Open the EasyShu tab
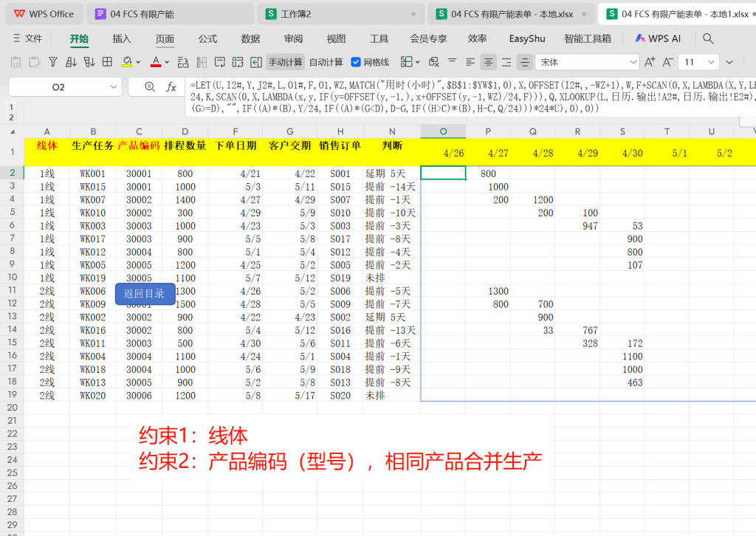Screen dimensions: 756x536 (527, 38)
